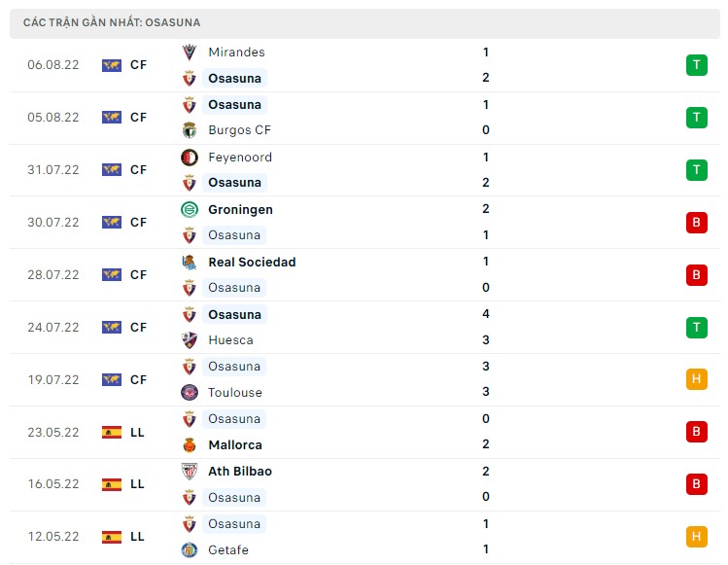Image resolution: width=728 pixels, height=565 pixels.
Task: Click the Groningen green club logo
Action: tap(190, 209)
